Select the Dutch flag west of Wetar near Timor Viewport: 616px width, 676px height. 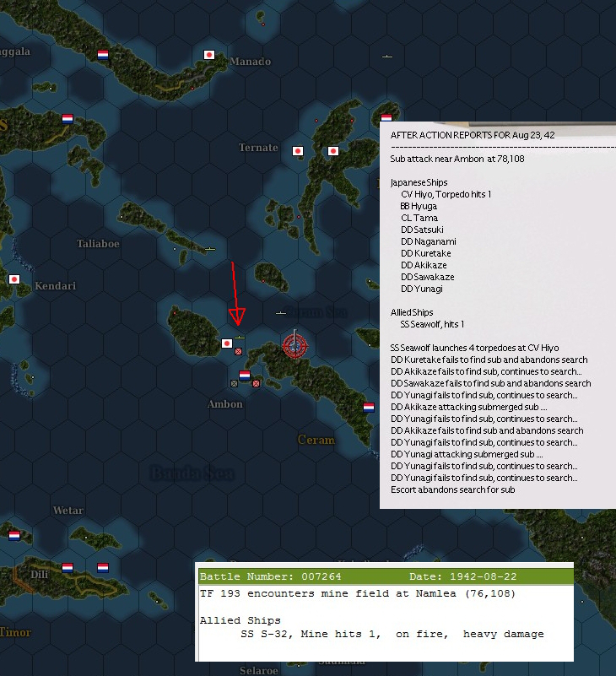[14, 535]
